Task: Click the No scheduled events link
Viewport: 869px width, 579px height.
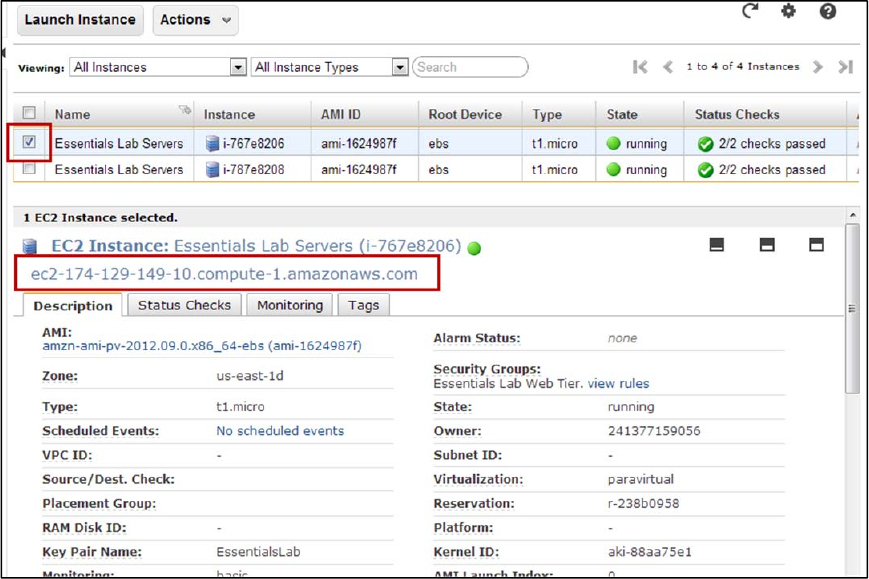Action: point(280,431)
